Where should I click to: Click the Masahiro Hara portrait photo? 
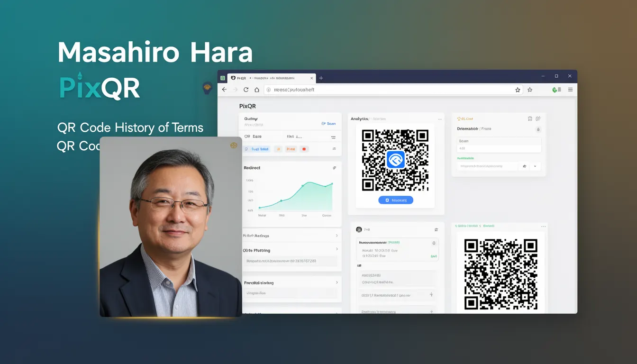171,227
